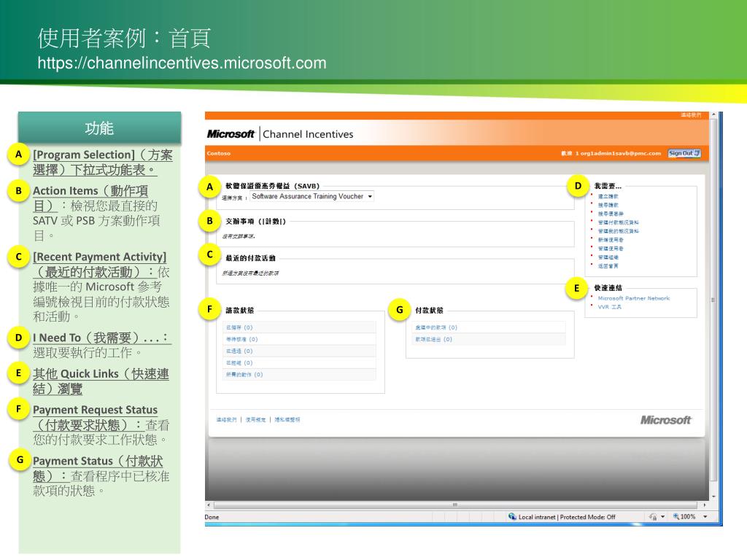The height and width of the screenshot is (560, 747).
Task: Click the 已儲存 (0) request status row
Action: tap(299, 327)
